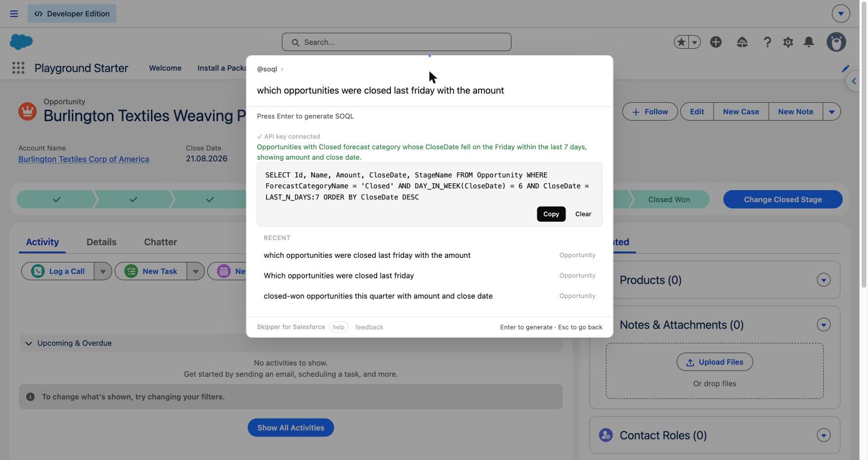Select recent query about closed-won opportunities this quarter
The width and height of the screenshot is (868, 460).
pos(429,296)
